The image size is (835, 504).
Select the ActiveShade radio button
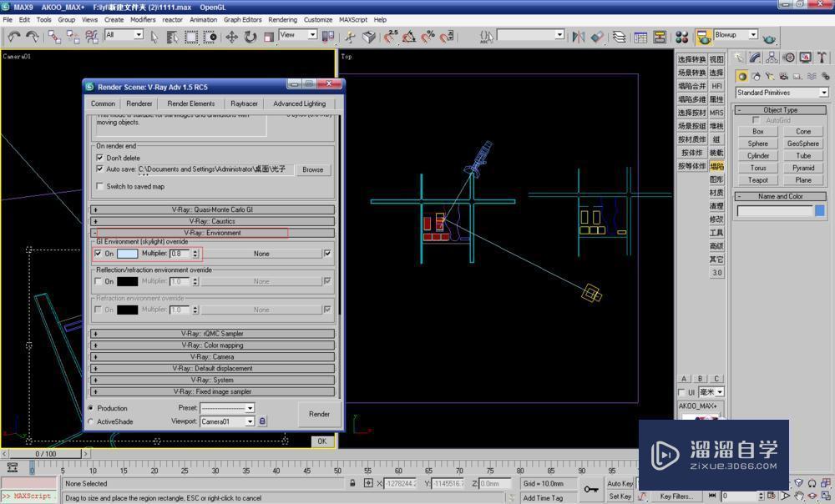click(x=92, y=421)
